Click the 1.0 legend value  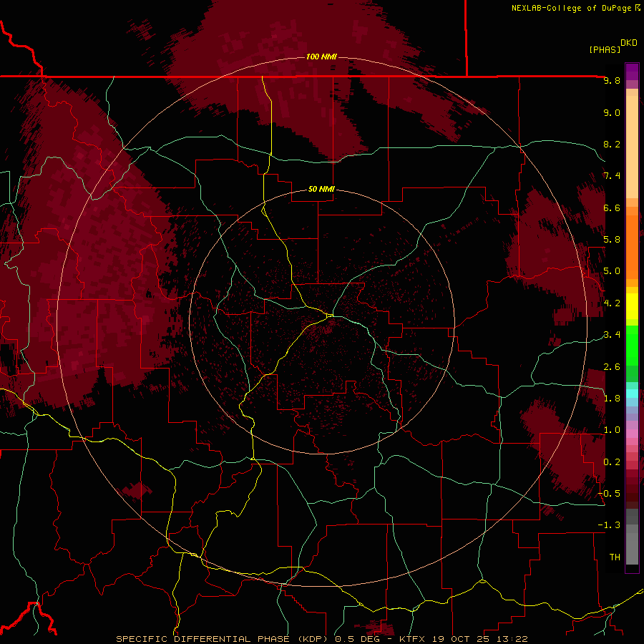click(612, 429)
